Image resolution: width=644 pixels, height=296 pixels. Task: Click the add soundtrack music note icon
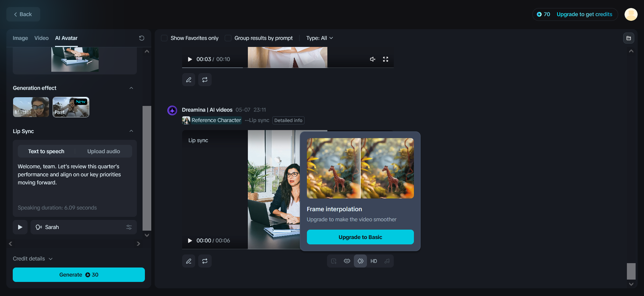point(387,261)
